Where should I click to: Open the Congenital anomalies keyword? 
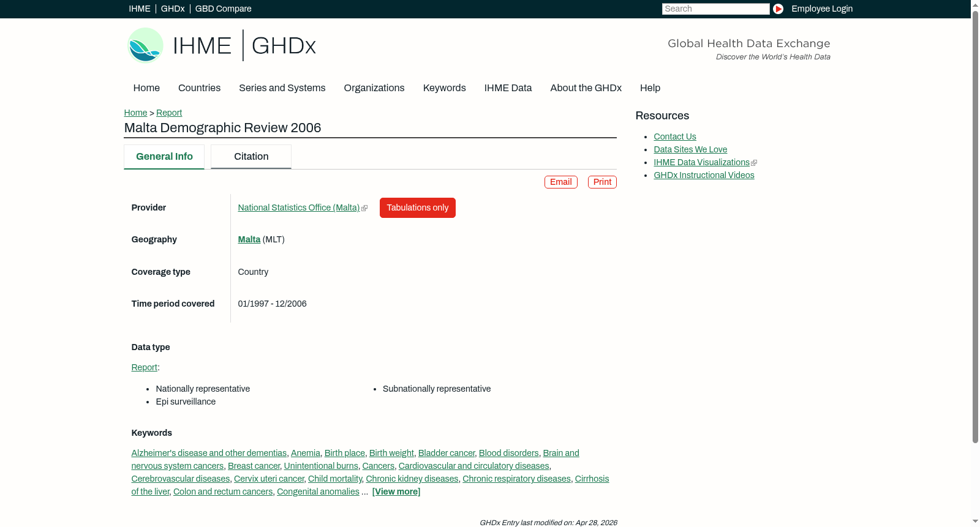(x=318, y=491)
